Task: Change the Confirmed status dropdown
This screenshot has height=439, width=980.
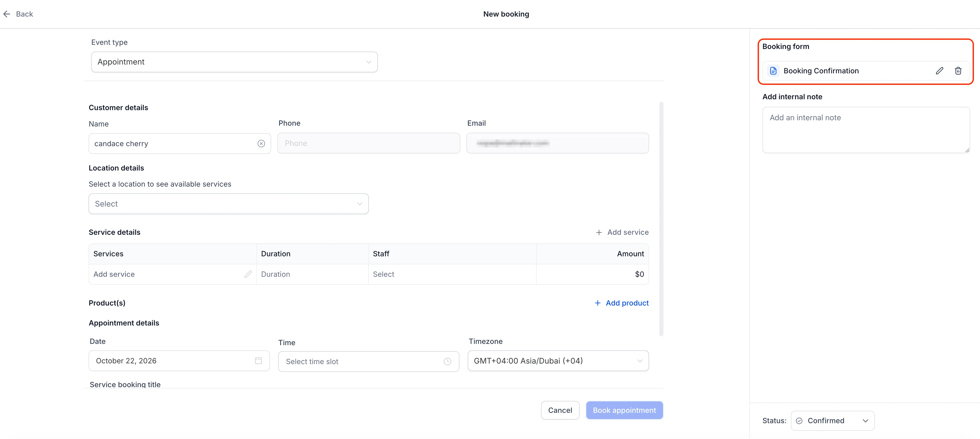Action: click(x=832, y=420)
